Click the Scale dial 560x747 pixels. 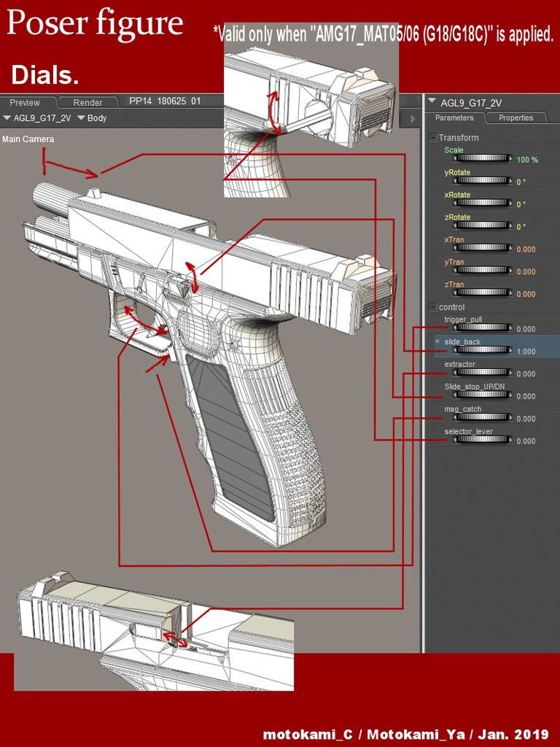click(483, 158)
